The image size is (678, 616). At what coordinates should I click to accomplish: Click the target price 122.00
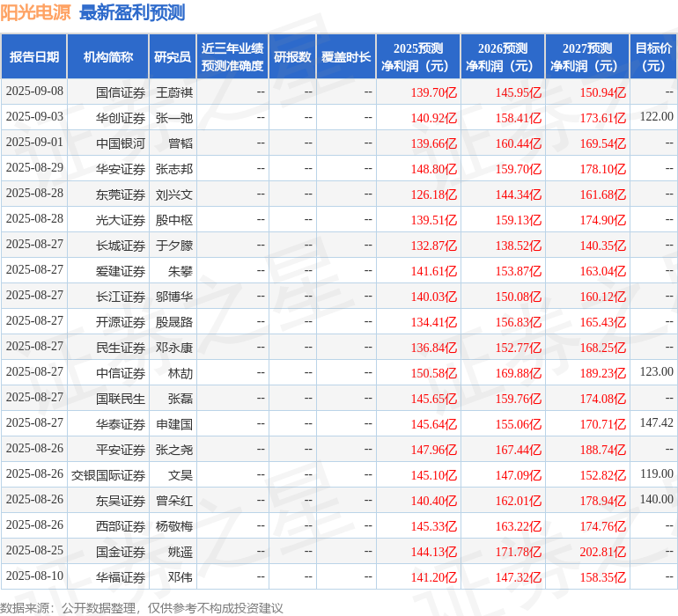[656, 116]
